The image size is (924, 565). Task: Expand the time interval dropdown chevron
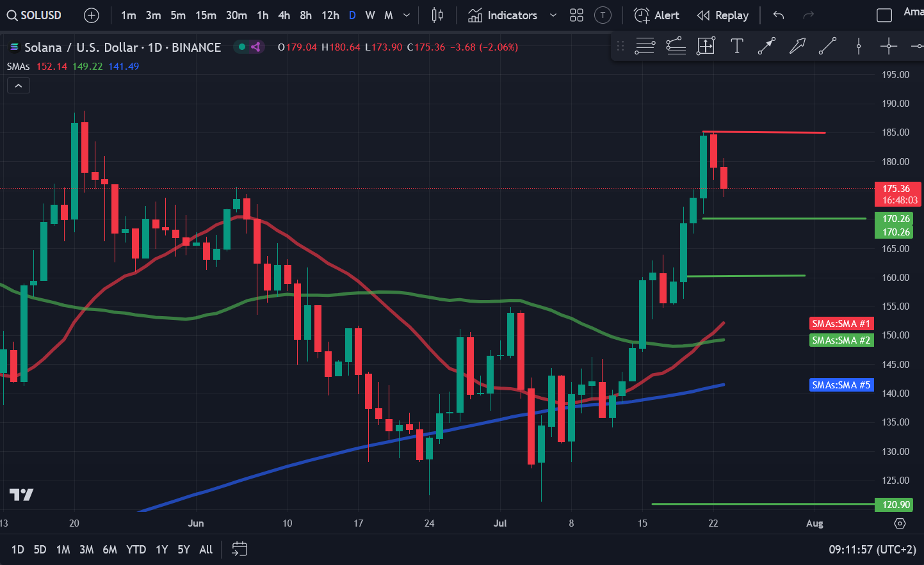[407, 15]
